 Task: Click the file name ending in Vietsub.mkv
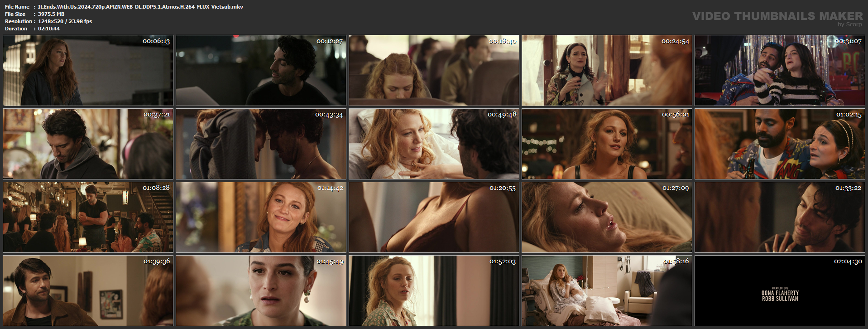point(140,7)
